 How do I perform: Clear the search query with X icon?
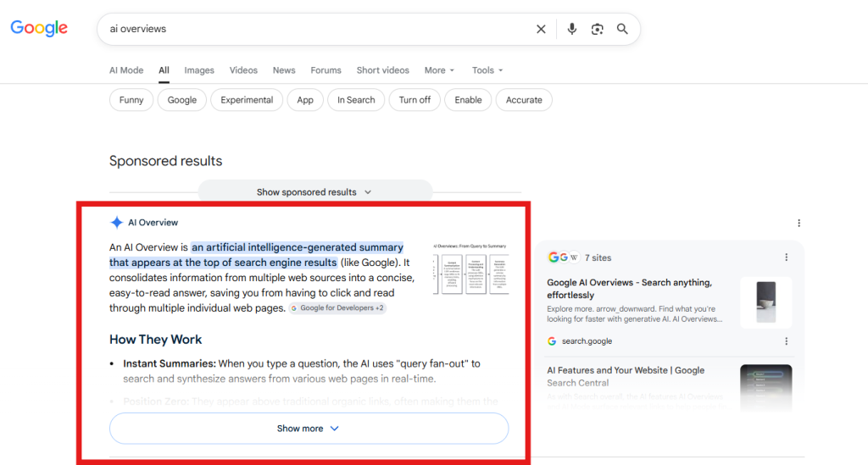(541, 30)
